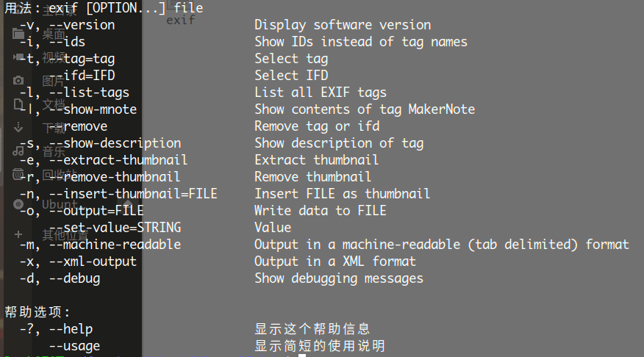644x357 pixels.
Task: Select the exif file label in file view
Action: 180,20
